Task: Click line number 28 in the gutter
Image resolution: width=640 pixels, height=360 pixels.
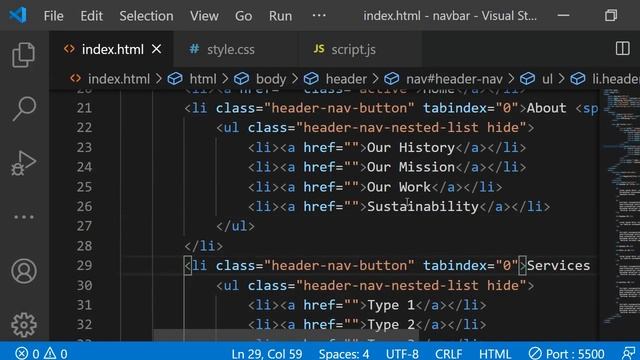Action: point(84,246)
